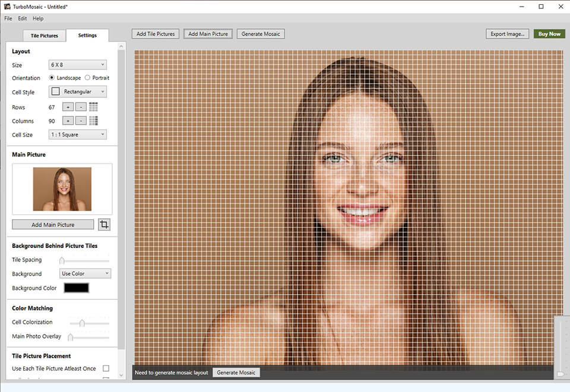Click the grid icon beside Rows
The height and width of the screenshot is (392, 570).
click(x=93, y=107)
